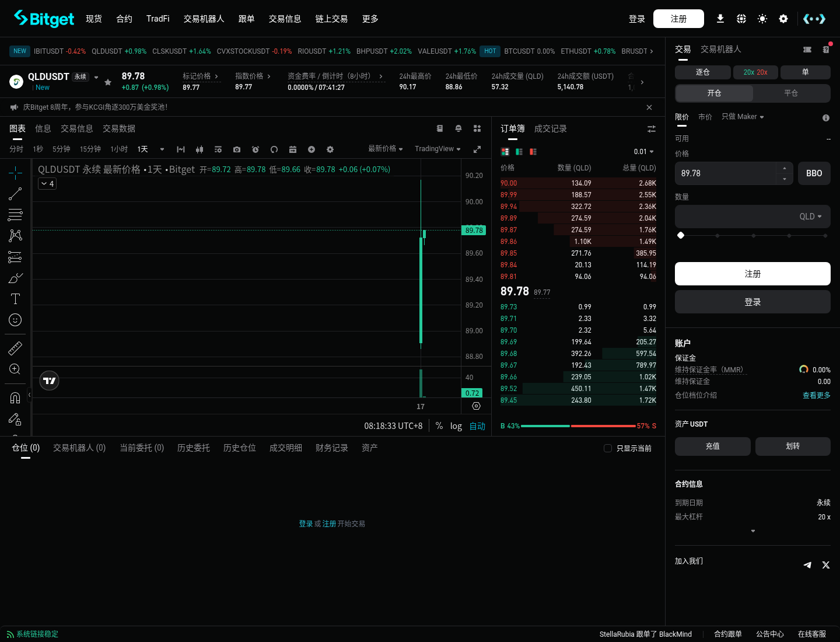Switch order mode to 开仓

(x=715, y=93)
